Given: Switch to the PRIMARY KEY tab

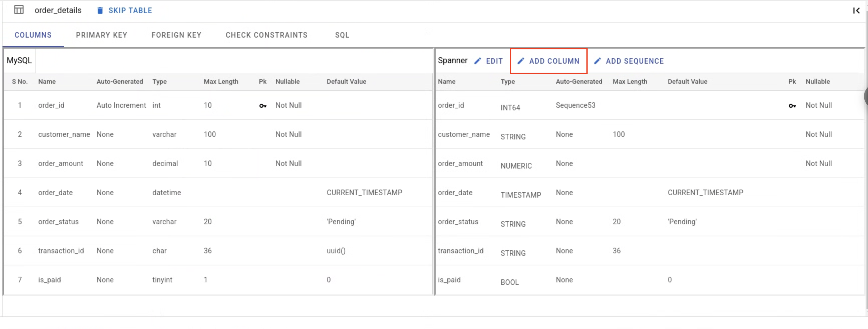Looking at the screenshot, I should pos(101,35).
